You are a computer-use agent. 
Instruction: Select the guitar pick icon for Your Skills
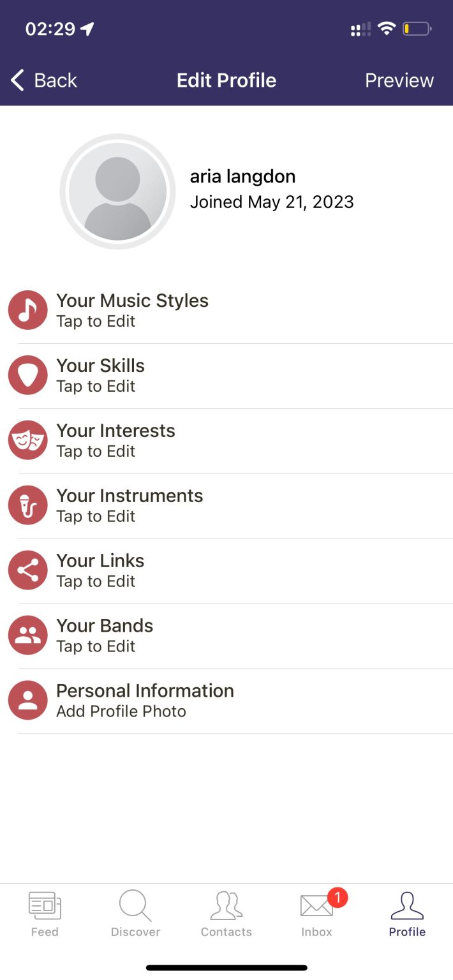coord(27,375)
